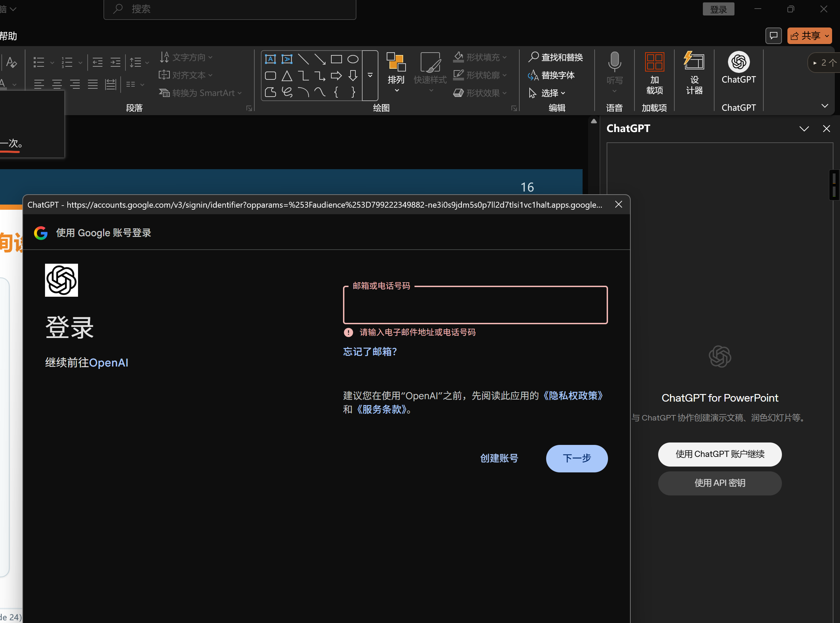Select the horizontal Text Box shape

(x=270, y=59)
